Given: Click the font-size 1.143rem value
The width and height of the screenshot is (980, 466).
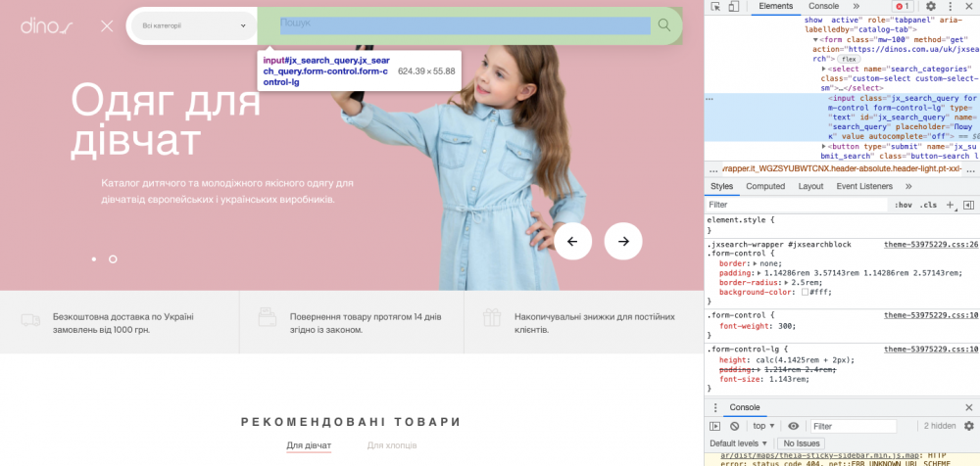Looking at the screenshot, I should tap(786, 379).
